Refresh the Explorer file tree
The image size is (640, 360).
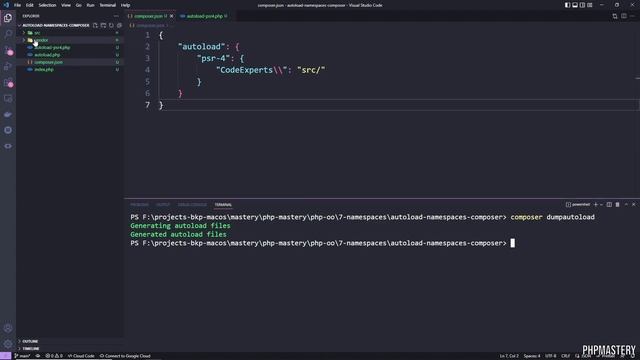click(x=111, y=25)
